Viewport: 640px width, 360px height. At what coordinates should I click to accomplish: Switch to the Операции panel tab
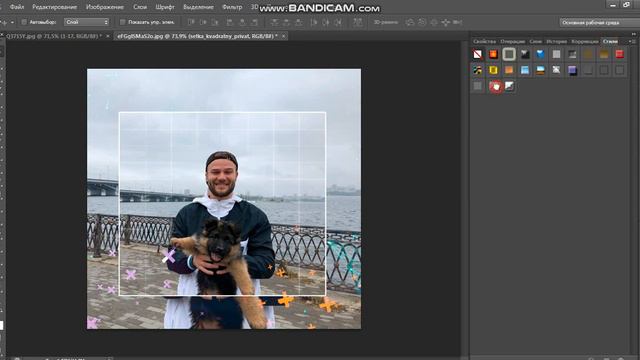[x=513, y=41]
